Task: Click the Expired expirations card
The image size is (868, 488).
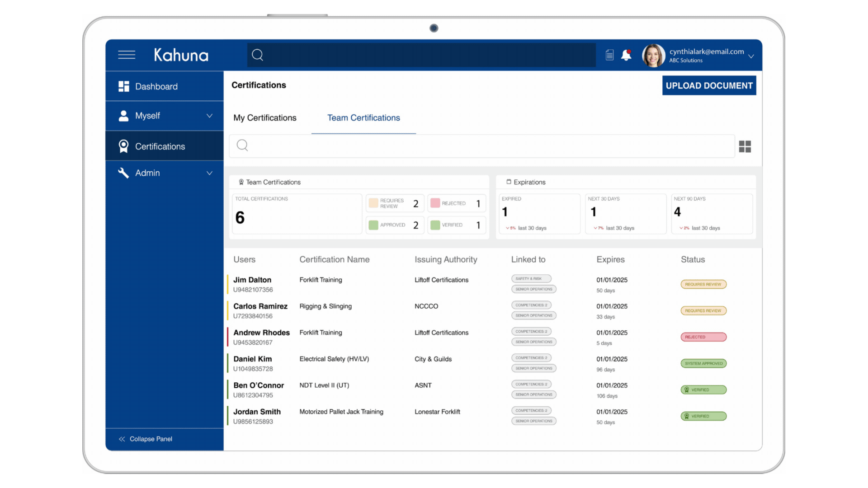Action: (539, 214)
